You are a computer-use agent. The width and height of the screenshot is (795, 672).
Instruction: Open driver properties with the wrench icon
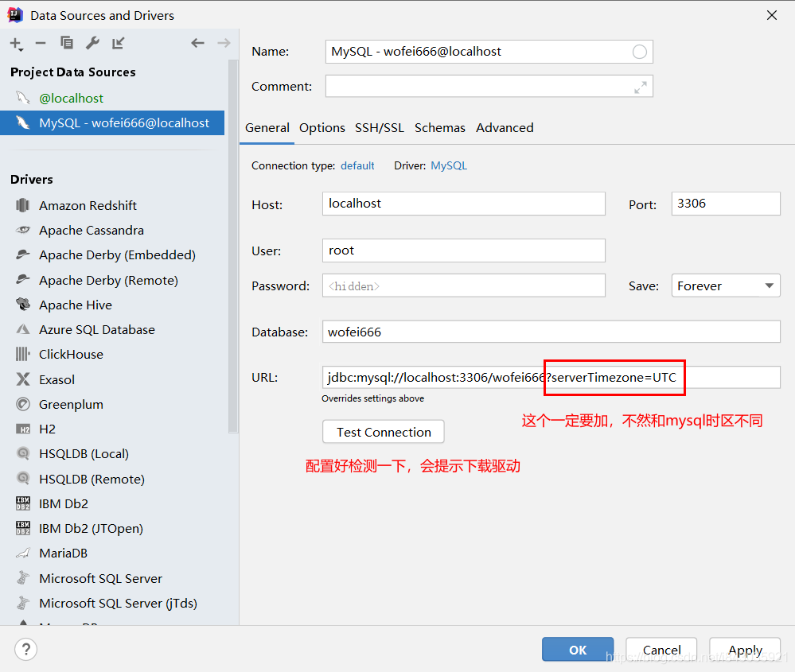point(92,43)
